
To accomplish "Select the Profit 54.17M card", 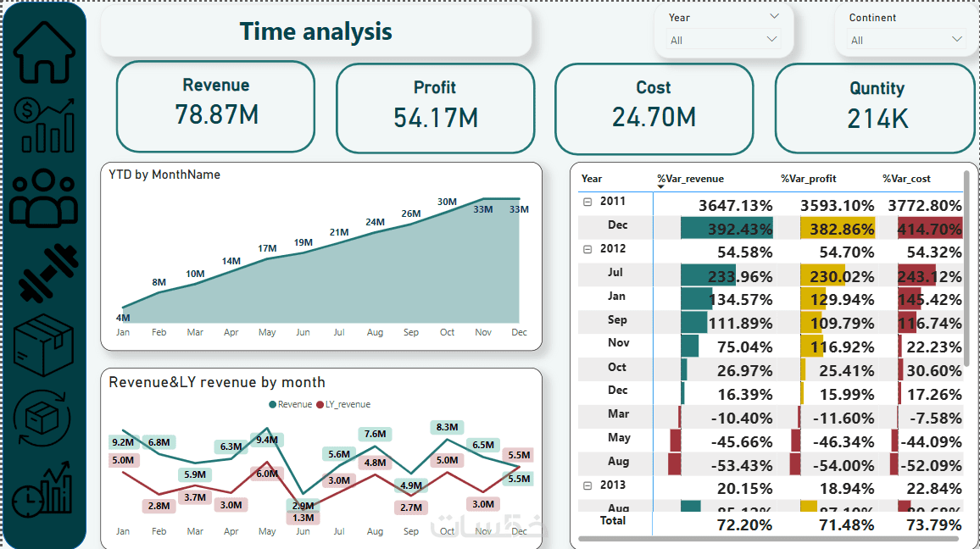I will [x=435, y=108].
